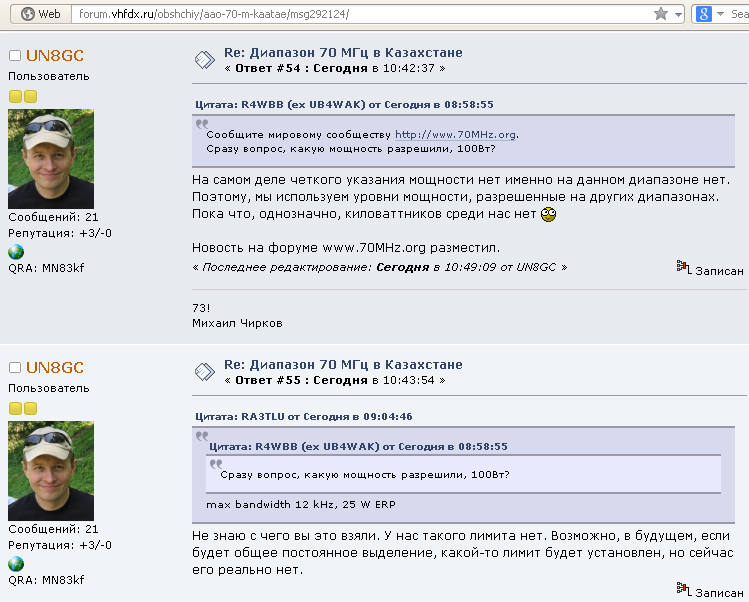The height and width of the screenshot is (602, 749).
Task: Click message icon beside reply #55 title
Action: (204, 372)
